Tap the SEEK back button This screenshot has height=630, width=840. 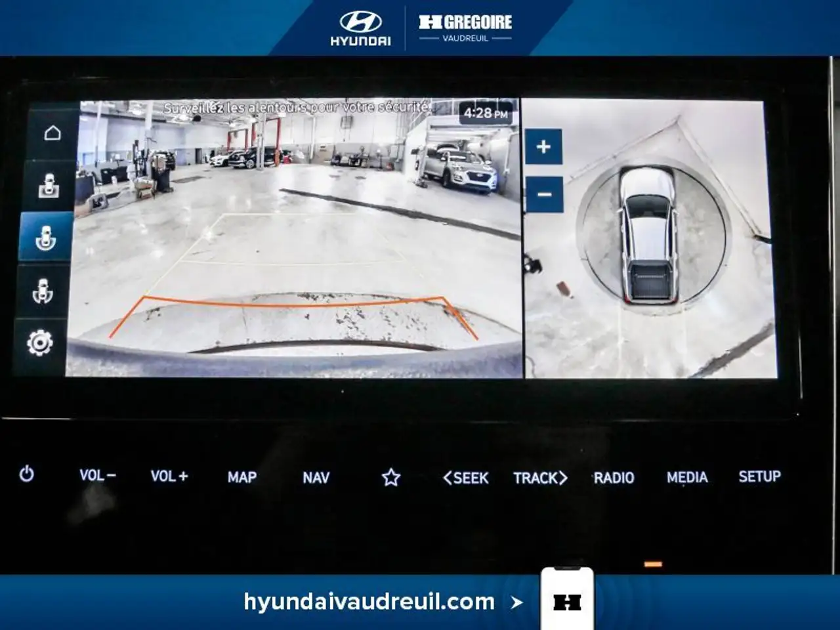coord(466,478)
